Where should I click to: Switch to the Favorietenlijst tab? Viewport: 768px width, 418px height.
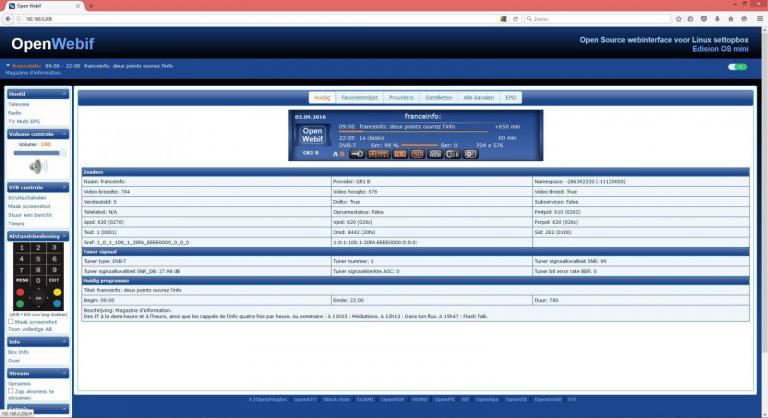click(358, 98)
